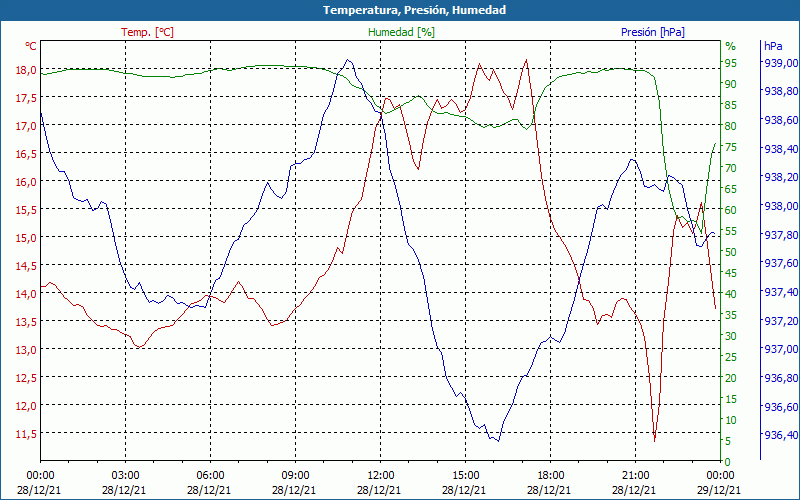Click the 12:00 time axis label
The width and height of the screenshot is (800, 500).
click(x=380, y=476)
